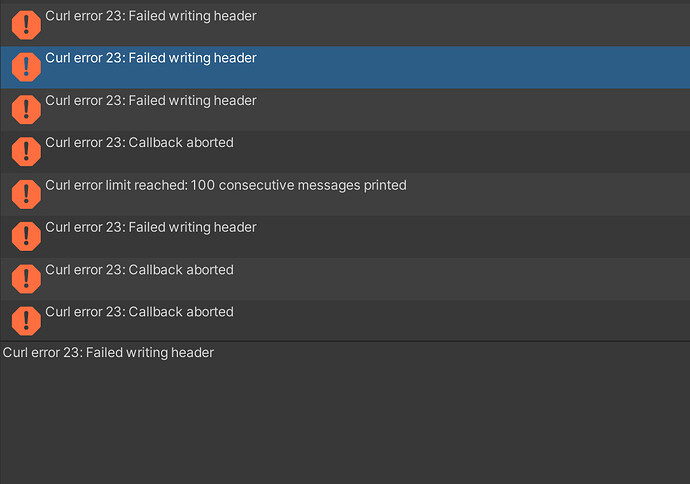This screenshot has width=690, height=484.
Task: Click the error icon beside the limit reached message
Action: point(26,194)
